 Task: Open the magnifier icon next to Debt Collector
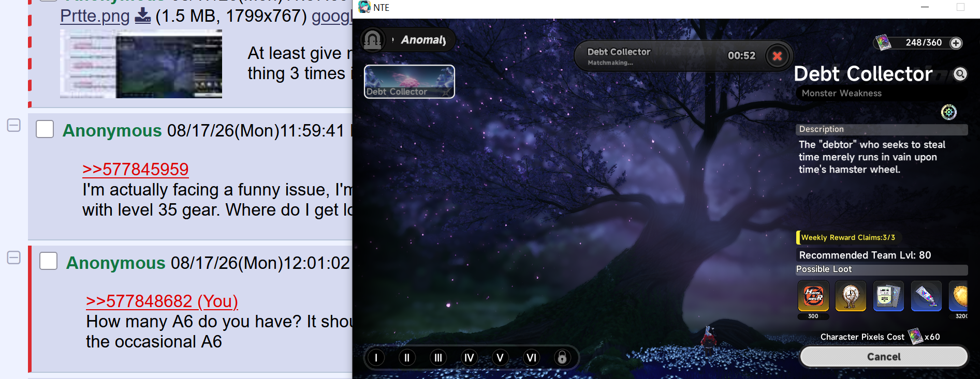(x=960, y=74)
